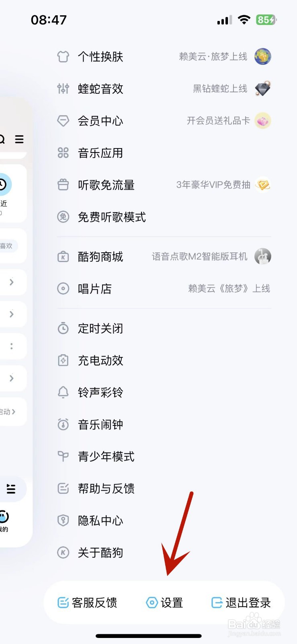
Task: Open 音乐闹钟 alarm clock icon
Action: pyautogui.click(x=63, y=424)
